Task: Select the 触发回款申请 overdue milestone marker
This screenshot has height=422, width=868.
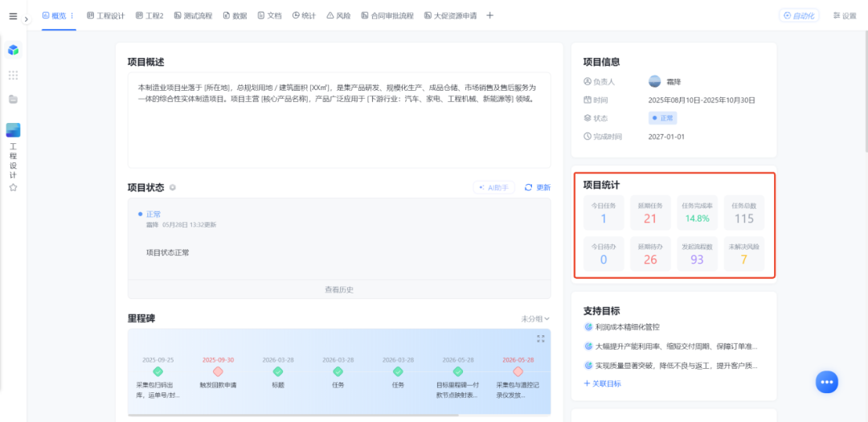Action: [218, 371]
